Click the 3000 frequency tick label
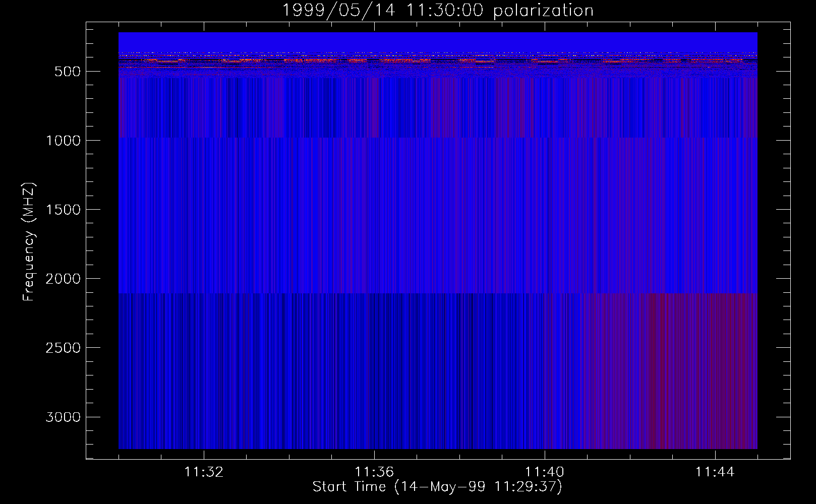The width and height of the screenshot is (816, 504). click(63, 417)
